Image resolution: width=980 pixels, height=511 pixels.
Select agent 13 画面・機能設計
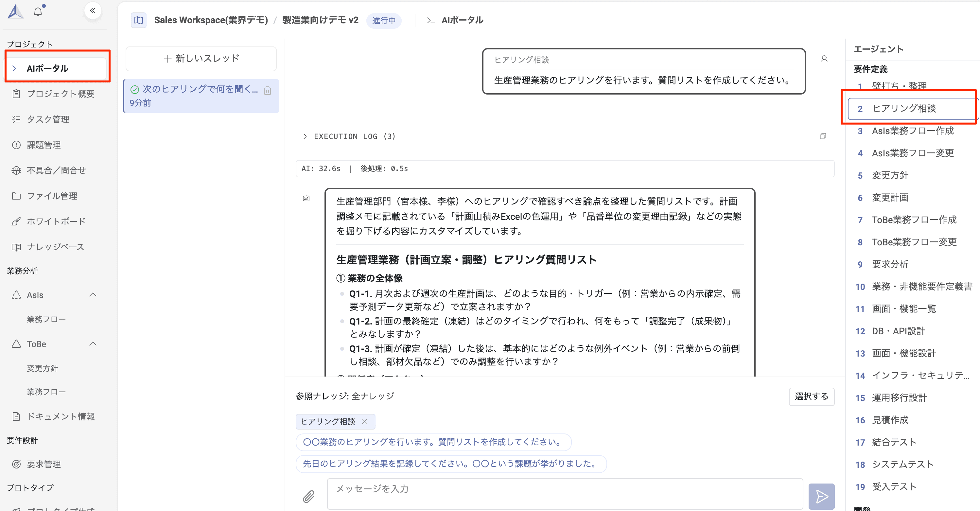click(x=913, y=353)
